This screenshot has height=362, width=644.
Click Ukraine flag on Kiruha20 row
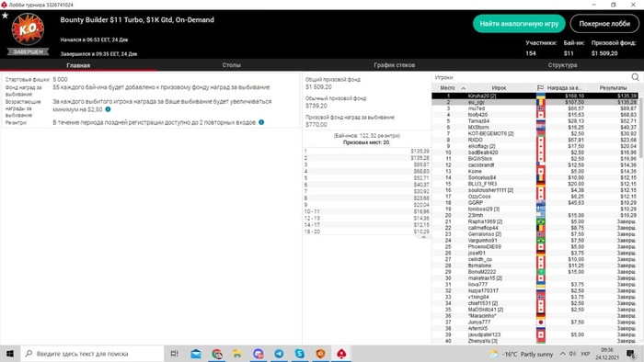coord(541,96)
